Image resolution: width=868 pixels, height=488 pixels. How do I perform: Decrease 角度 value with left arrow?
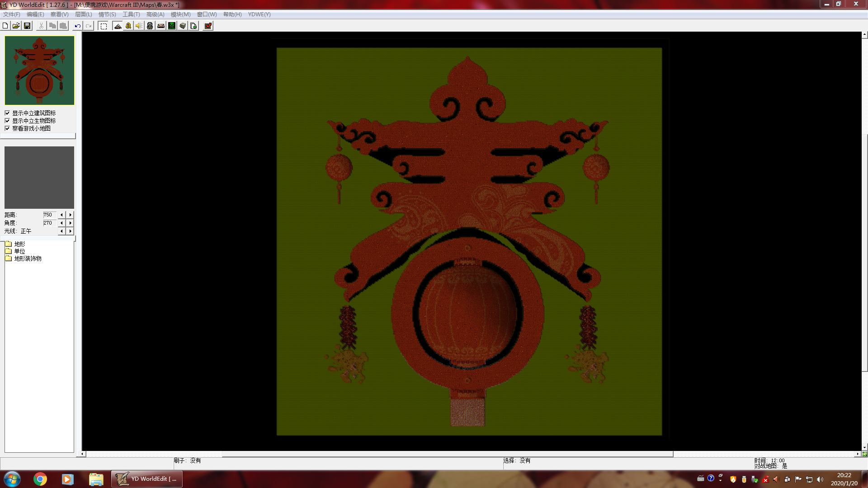point(62,223)
